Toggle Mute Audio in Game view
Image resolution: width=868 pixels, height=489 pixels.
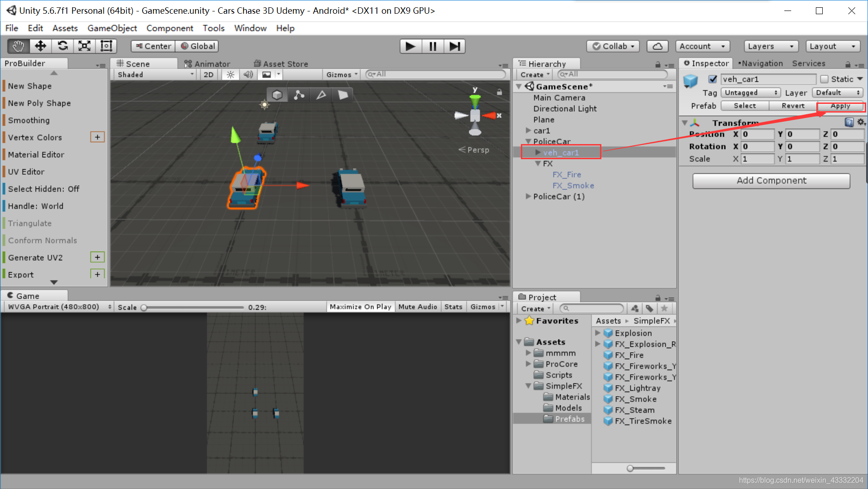pyautogui.click(x=418, y=307)
